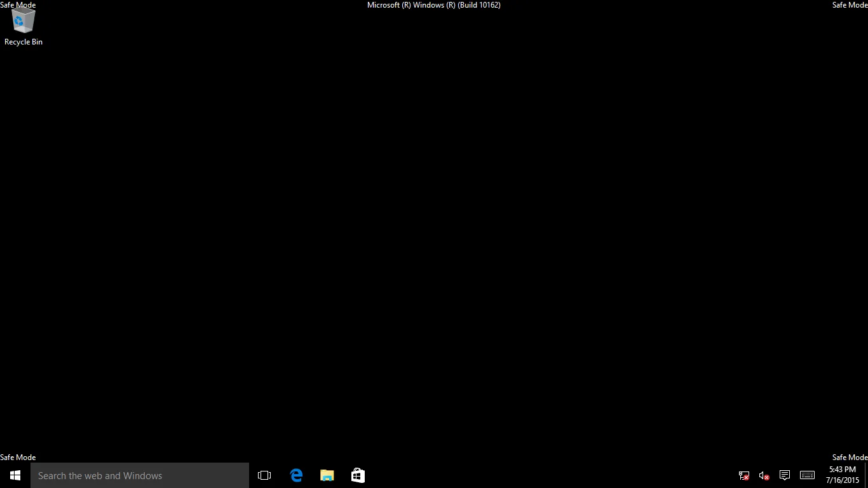
Task: Click the Start button
Action: click(x=14, y=475)
